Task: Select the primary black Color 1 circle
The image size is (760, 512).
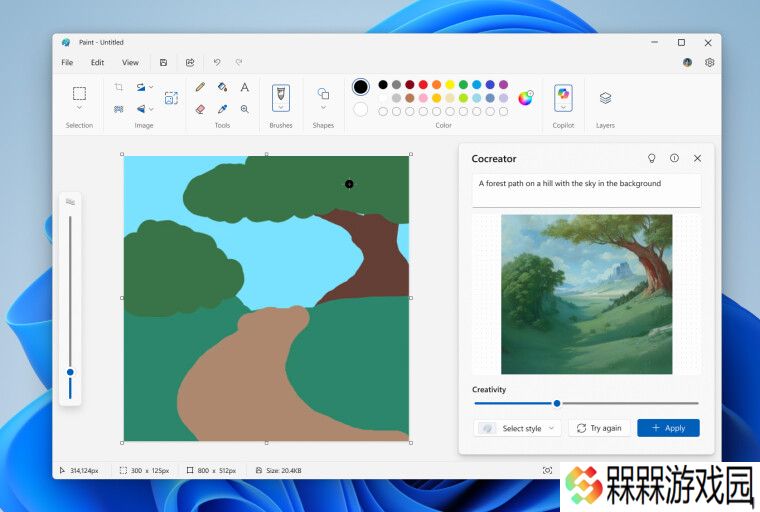Action: pyautogui.click(x=360, y=87)
